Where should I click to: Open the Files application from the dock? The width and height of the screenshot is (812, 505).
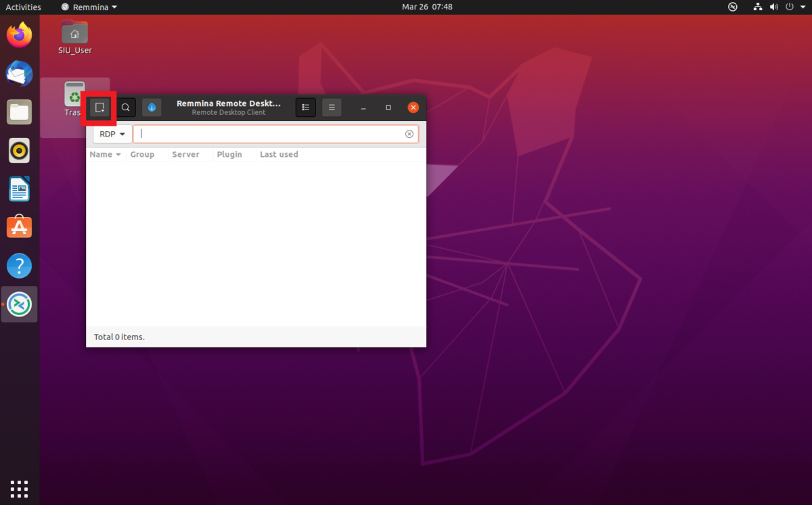[x=19, y=112]
